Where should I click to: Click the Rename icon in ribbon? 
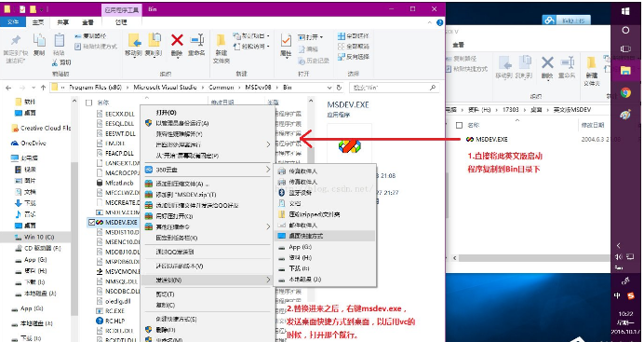pyautogui.click(x=197, y=40)
